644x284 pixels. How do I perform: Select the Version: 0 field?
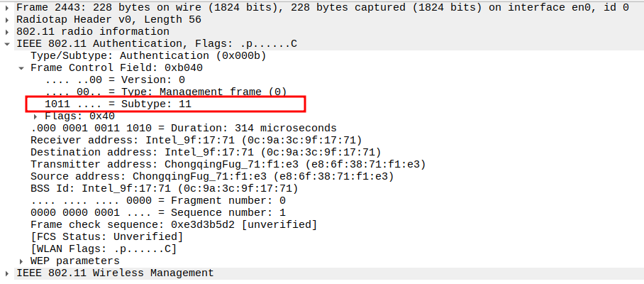coord(114,80)
